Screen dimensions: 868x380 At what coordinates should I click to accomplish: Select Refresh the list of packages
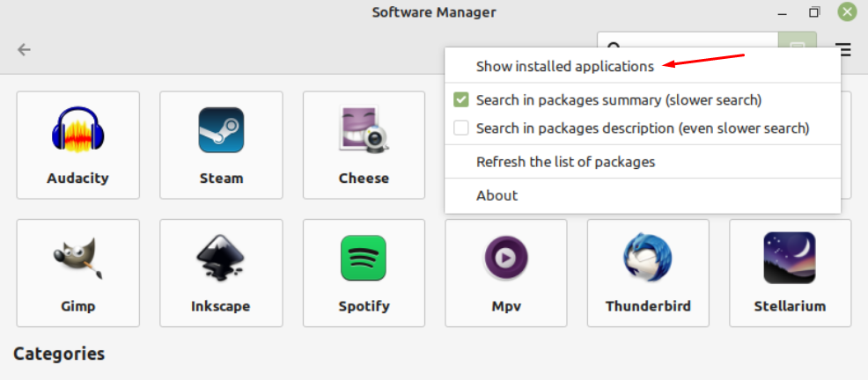point(565,162)
